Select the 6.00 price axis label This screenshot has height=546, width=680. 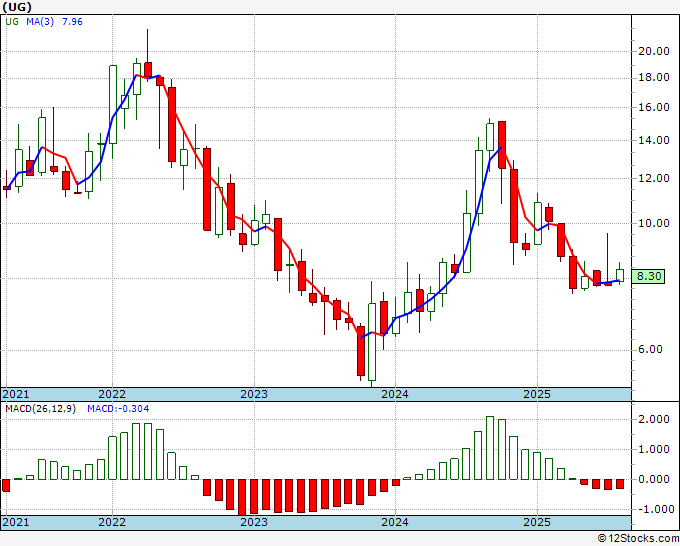click(x=650, y=350)
